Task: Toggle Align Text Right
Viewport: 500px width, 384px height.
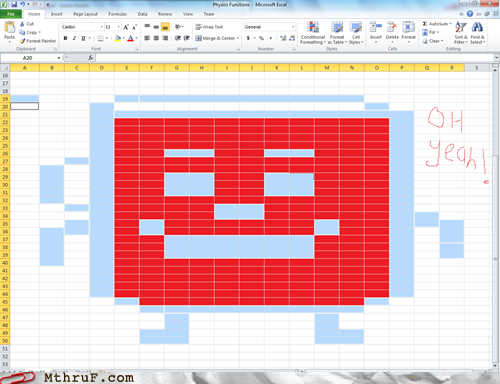Action: coord(165,38)
